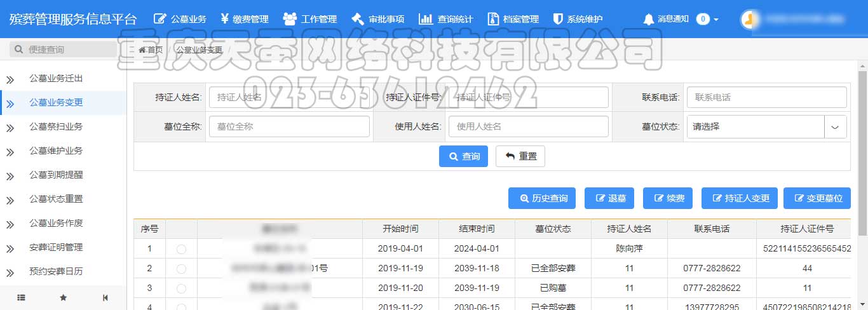Click the 持证人变更 button
Viewport: 868px width, 310px height.
click(x=739, y=198)
